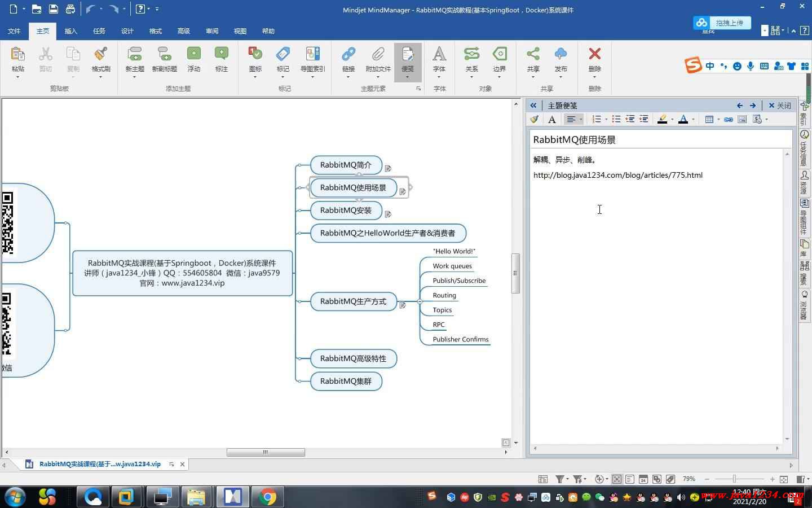Collapse notes pane with double chevron
812x508 pixels.
(x=533, y=106)
